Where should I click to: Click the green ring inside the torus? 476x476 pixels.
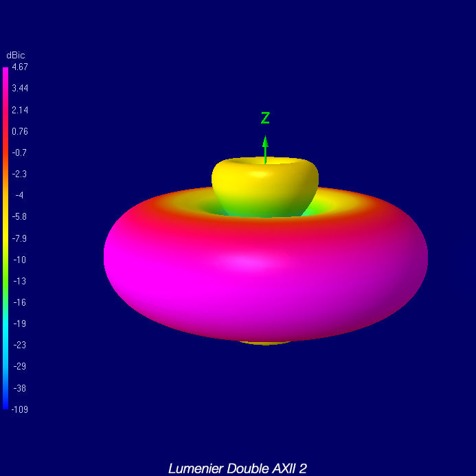317,207
